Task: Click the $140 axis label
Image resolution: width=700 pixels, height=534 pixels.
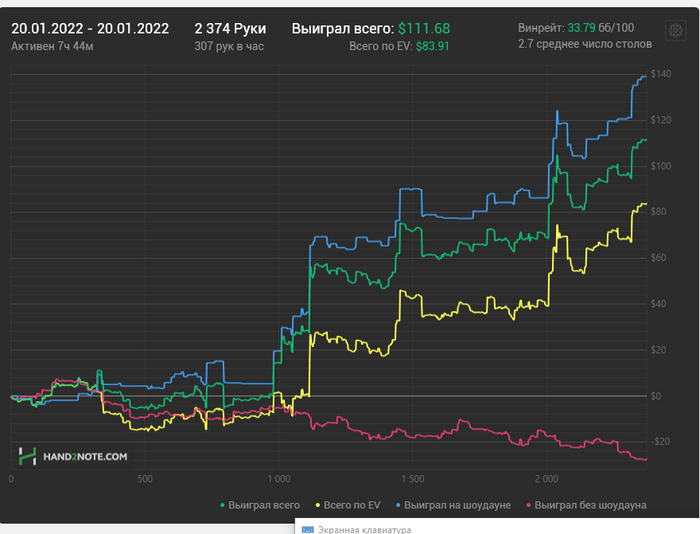Action: click(661, 74)
